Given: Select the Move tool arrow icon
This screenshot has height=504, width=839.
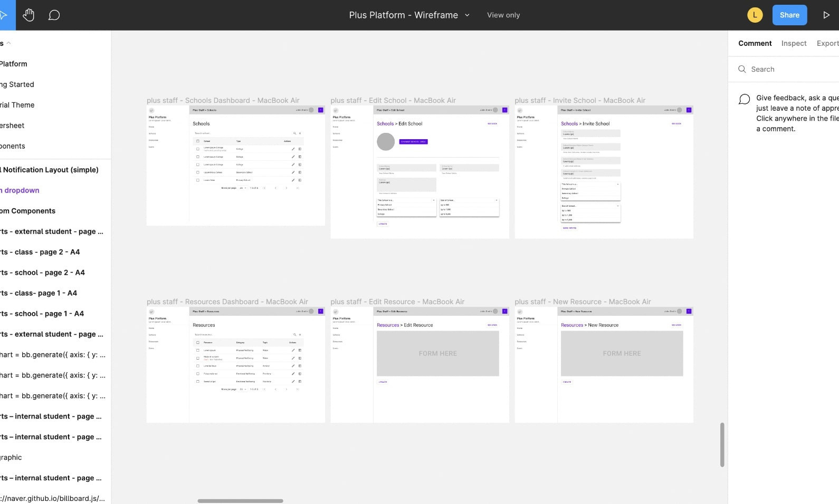Looking at the screenshot, I should 4,15.
